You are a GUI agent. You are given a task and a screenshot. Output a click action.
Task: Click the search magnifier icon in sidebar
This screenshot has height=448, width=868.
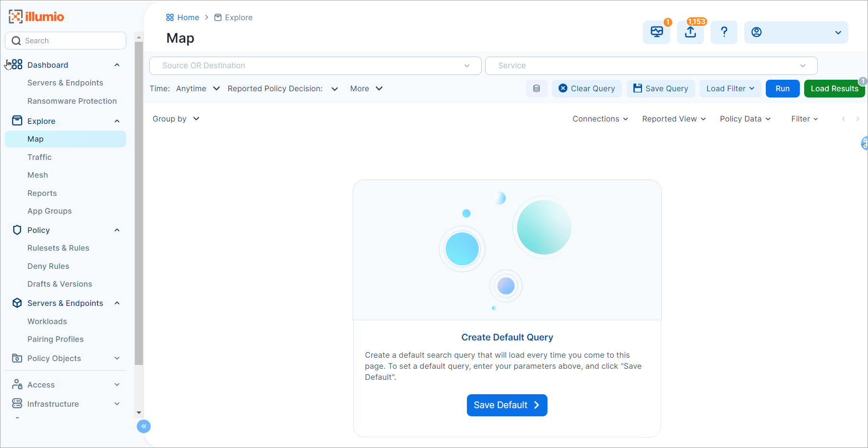[x=16, y=40]
